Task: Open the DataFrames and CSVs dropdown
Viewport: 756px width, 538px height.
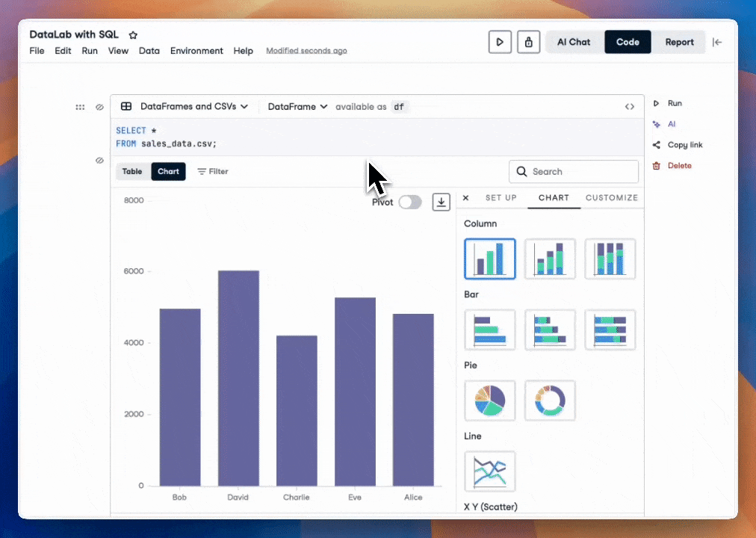Action: [x=193, y=107]
